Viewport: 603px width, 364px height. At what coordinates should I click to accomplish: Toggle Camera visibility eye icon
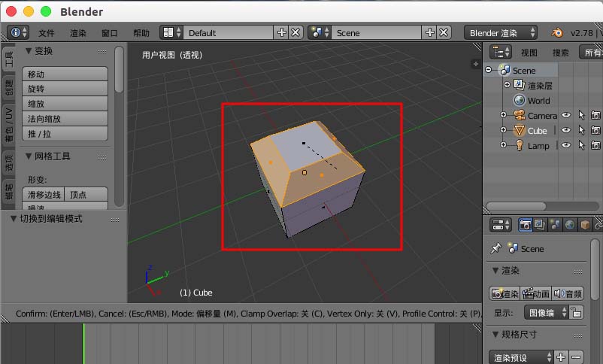point(566,115)
